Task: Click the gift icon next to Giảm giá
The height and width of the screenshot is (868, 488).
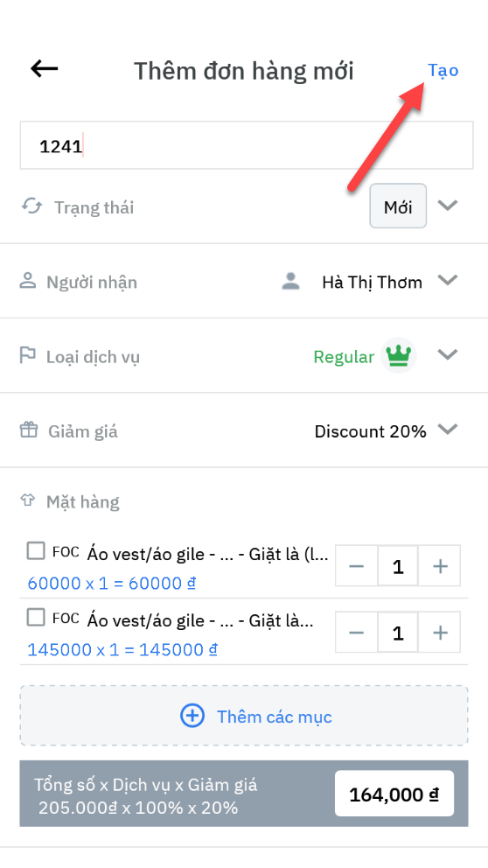Action: click(x=29, y=429)
